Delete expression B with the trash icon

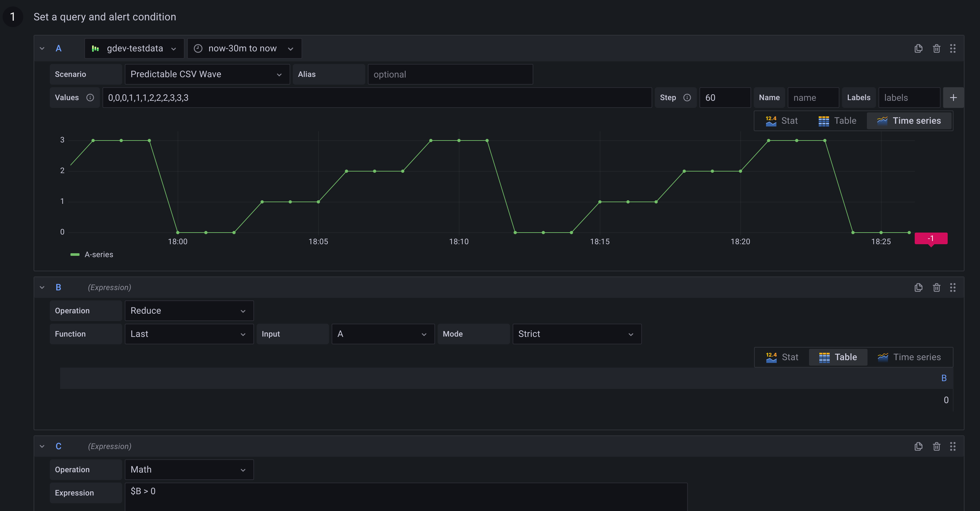click(x=937, y=287)
